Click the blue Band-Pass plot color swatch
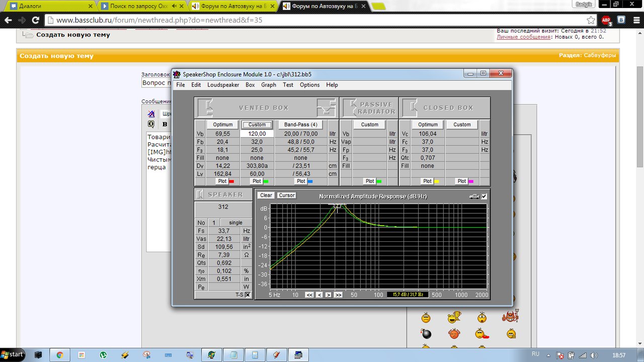This screenshot has height=362, width=644. [x=310, y=182]
